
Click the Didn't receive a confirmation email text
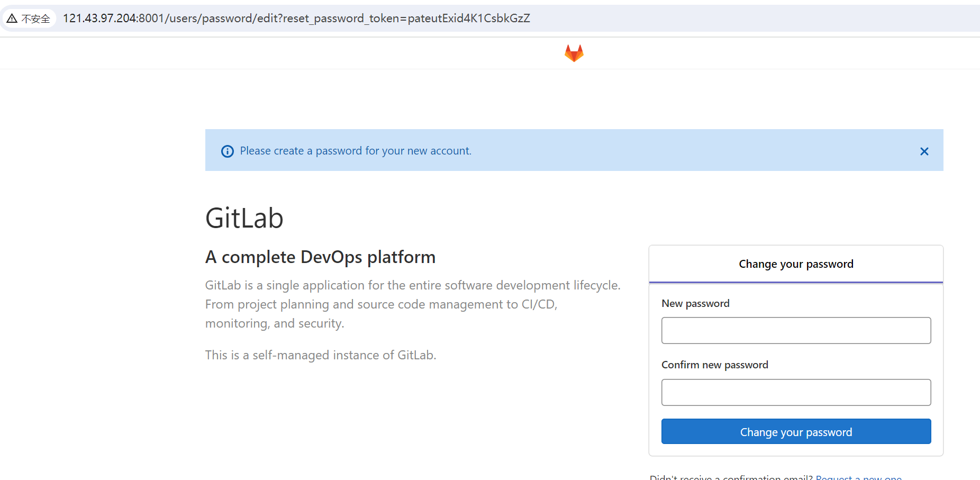(x=731, y=477)
